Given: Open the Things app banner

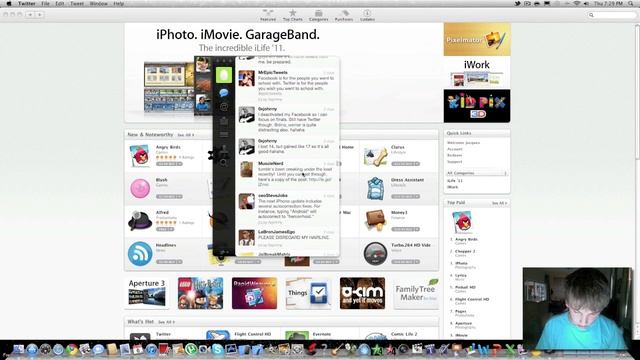Looking at the screenshot, I should point(308,293).
